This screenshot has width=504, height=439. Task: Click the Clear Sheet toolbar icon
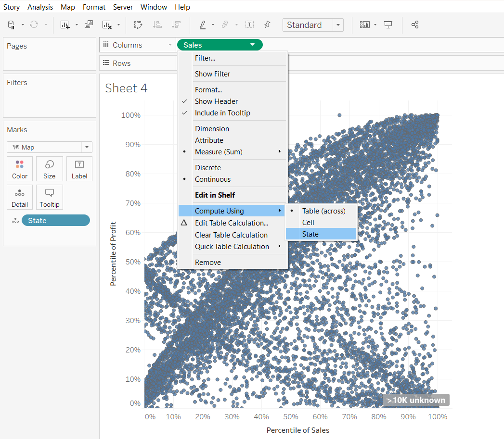point(107,25)
